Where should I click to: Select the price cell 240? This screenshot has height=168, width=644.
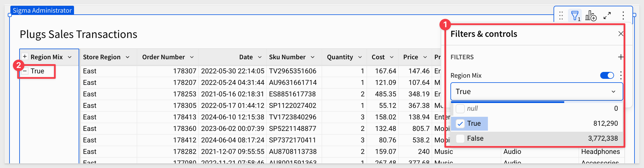(424, 152)
